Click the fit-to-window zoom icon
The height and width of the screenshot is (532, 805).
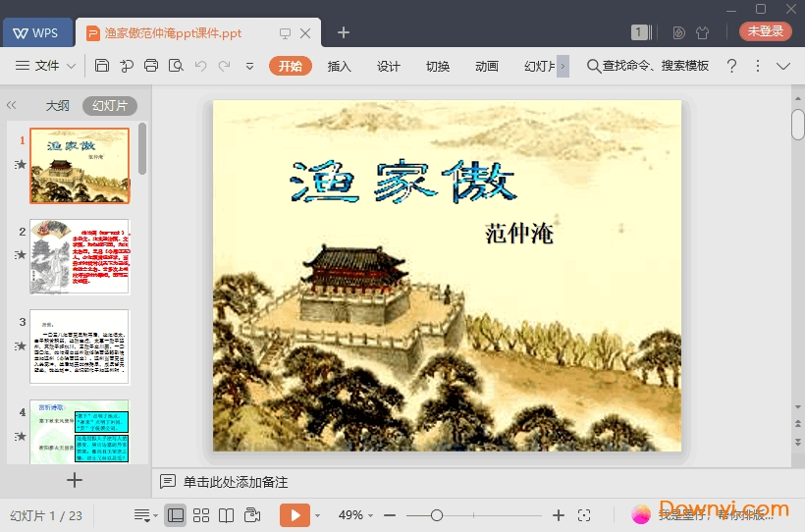[x=584, y=515]
